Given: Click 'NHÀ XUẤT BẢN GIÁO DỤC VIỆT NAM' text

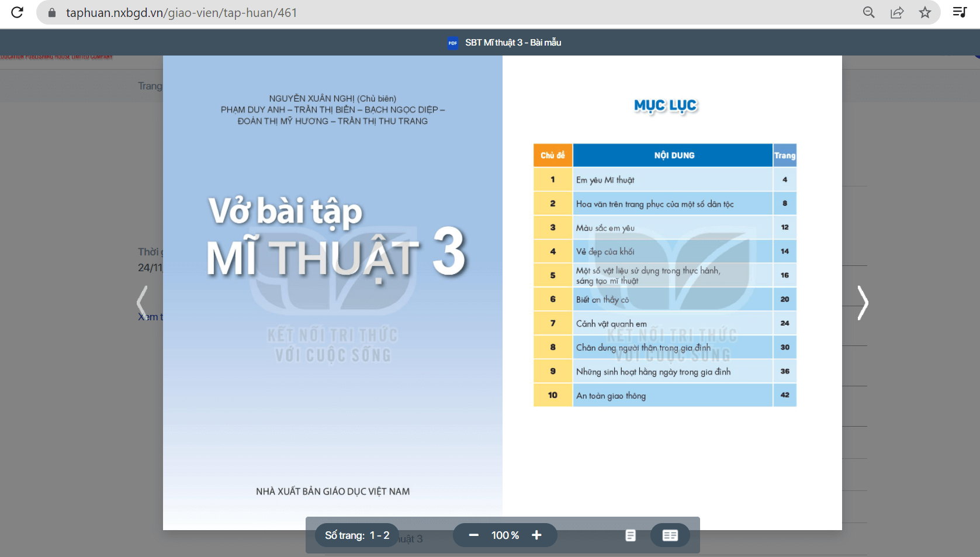Looking at the screenshot, I should [x=333, y=492].
